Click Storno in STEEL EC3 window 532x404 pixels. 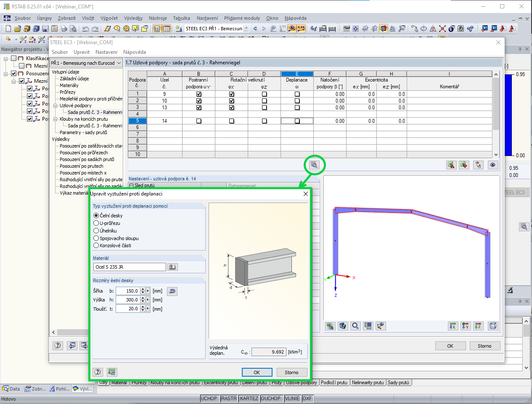coord(484,346)
